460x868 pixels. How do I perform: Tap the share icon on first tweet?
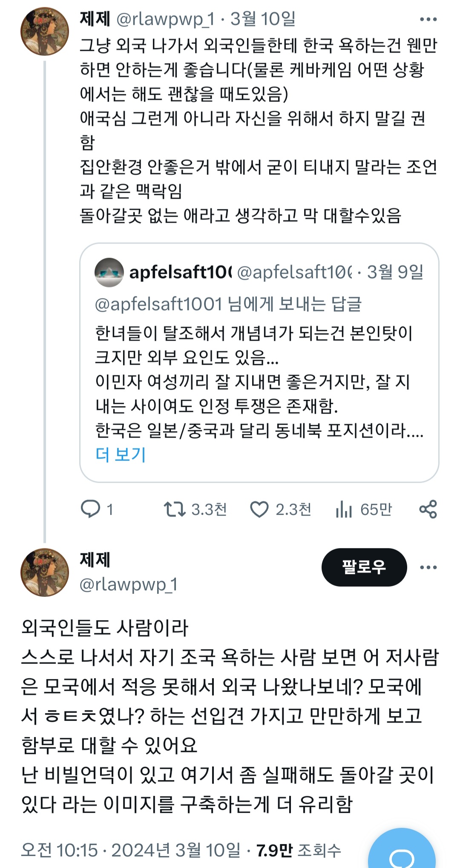(x=428, y=509)
